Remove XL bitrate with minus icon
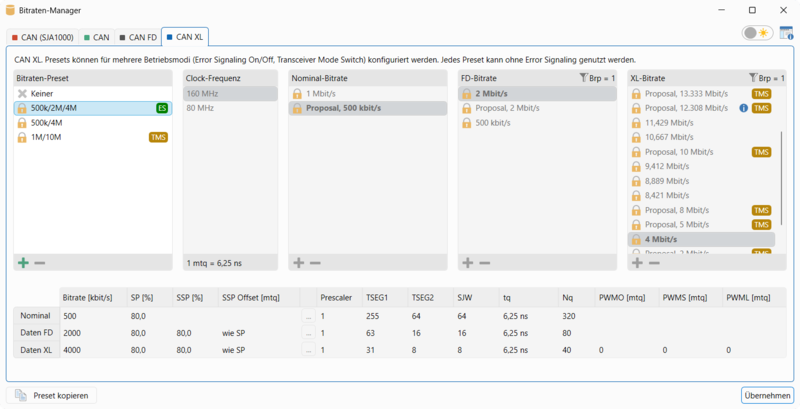Viewport: 800px width, 409px height. [x=654, y=263]
